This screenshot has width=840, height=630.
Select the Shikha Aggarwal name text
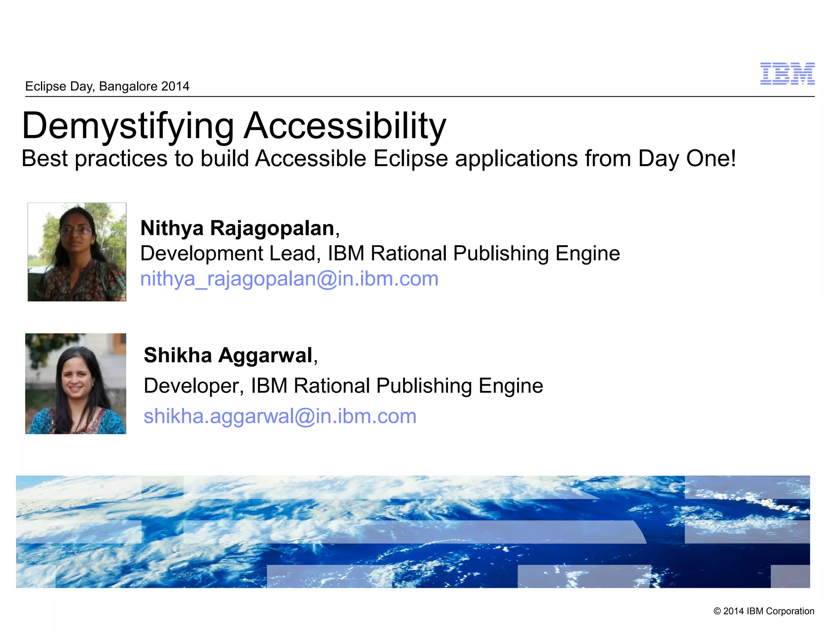(x=228, y=355)
